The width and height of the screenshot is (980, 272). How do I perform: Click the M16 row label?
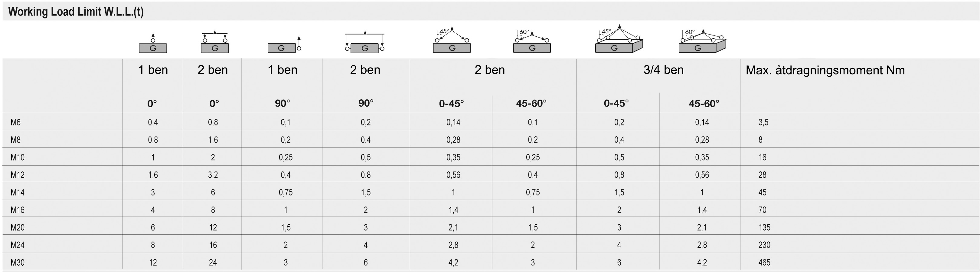click(18, 210)
